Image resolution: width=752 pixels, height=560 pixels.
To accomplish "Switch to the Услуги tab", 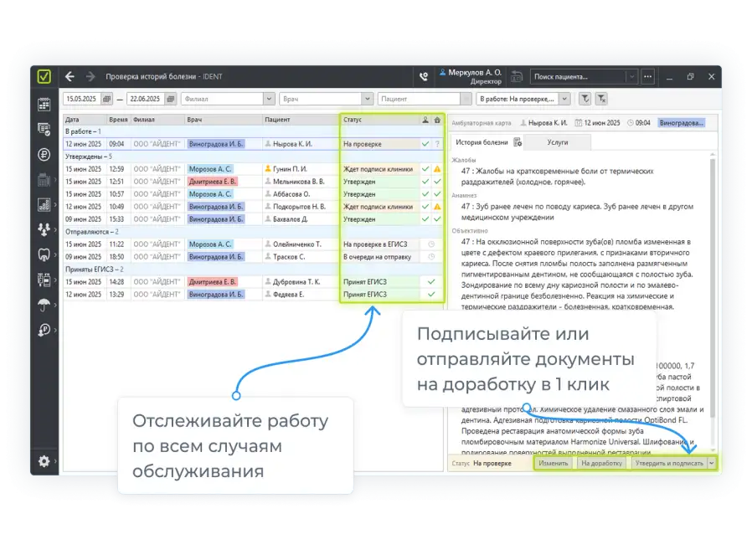I will click(557, 142).
